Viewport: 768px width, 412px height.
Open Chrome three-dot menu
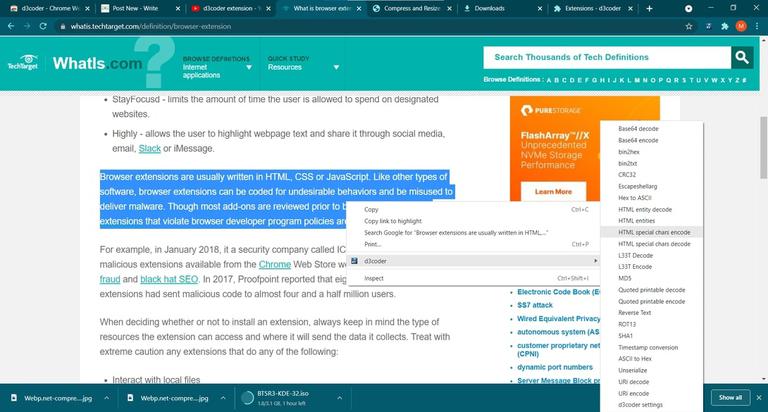(757, 26)
